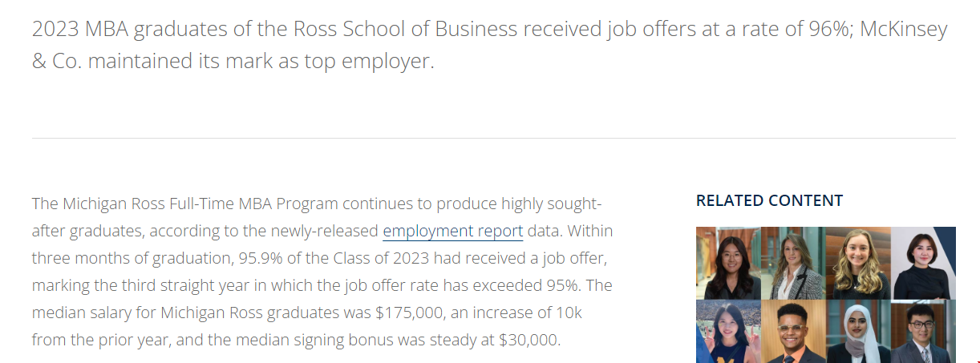Click portrait of woman wearing white hijab
The width and height of the screenshot is (980, 363).
858,332
